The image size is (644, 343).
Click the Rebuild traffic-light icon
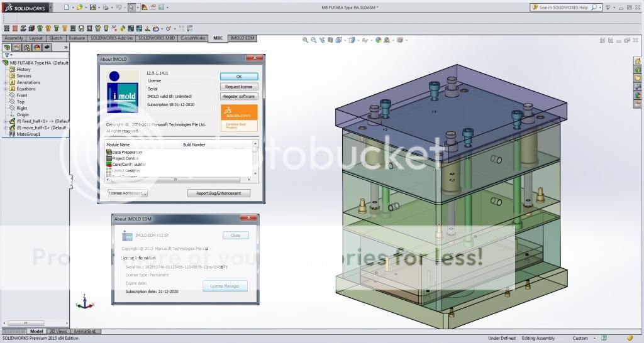(144, 7)
